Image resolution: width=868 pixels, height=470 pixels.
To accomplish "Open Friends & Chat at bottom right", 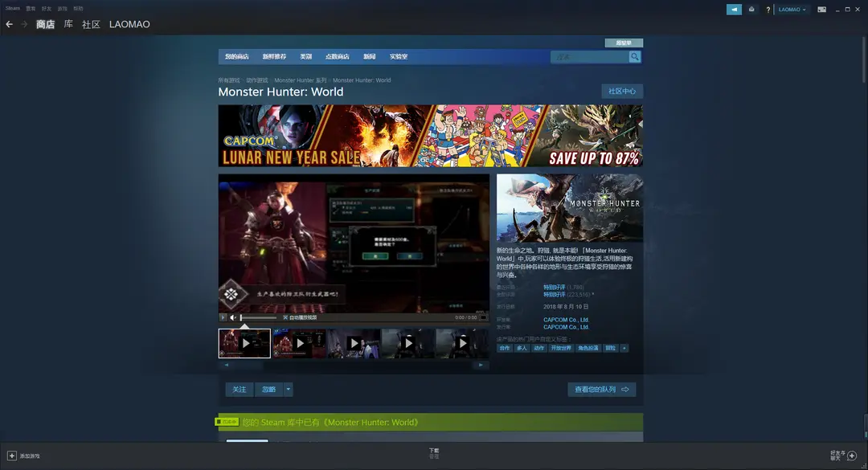I will point(844,455).
